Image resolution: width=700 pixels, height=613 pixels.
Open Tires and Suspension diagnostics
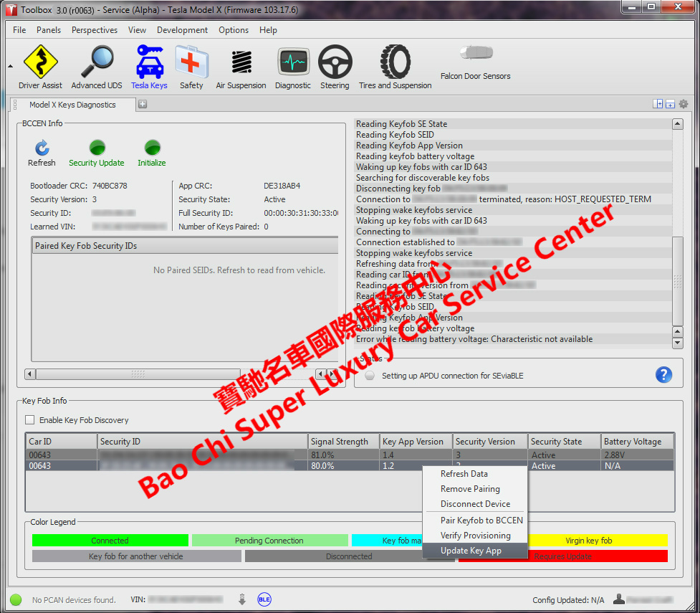click(395, 66)
